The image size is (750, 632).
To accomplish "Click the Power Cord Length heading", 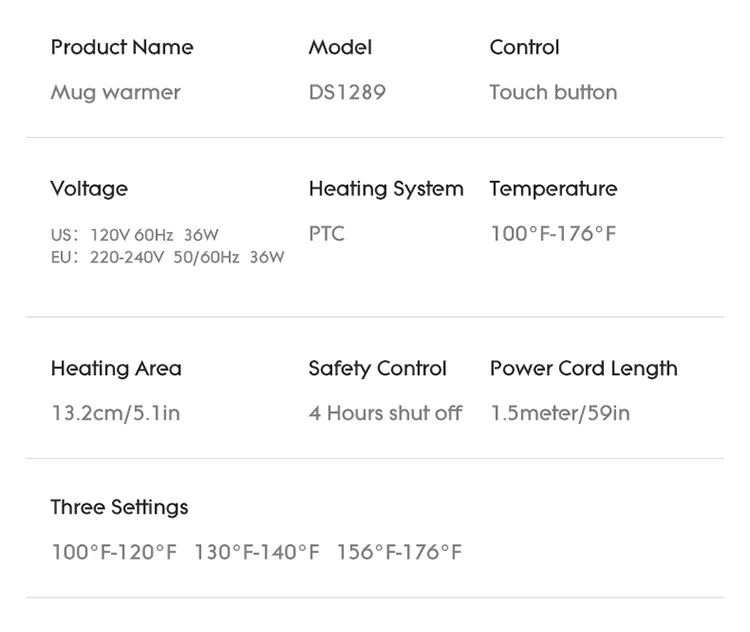I will [x=583, y=368].
